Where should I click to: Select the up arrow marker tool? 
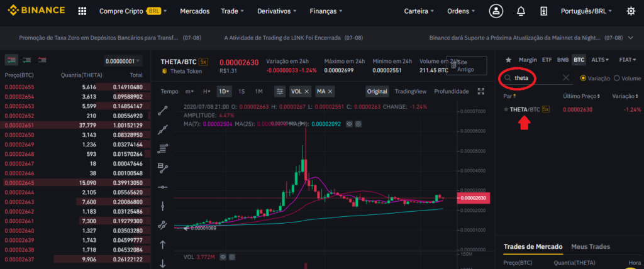[x=163, y=244]
